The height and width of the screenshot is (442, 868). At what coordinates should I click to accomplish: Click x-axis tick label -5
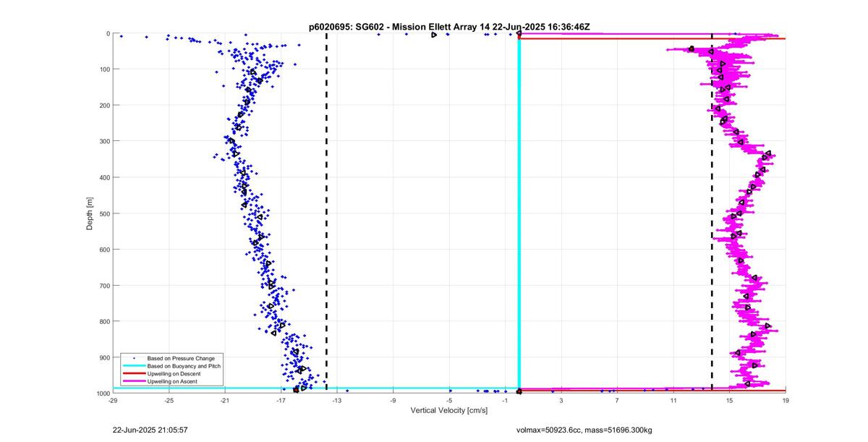point(449,400)
